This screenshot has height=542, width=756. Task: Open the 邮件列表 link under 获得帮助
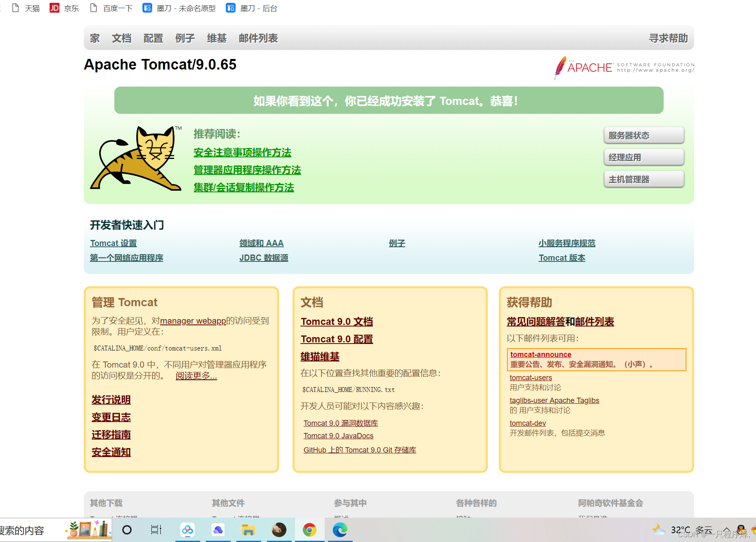pyautogui.click(x=594, y=322)
